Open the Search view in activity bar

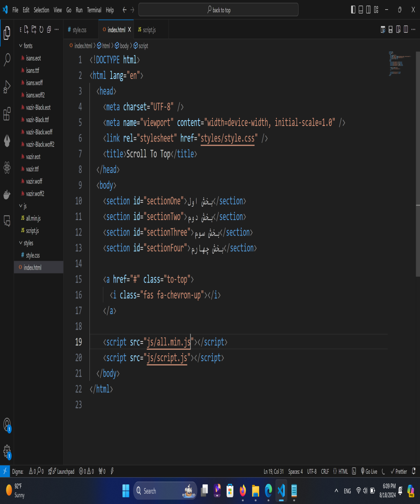7,60
